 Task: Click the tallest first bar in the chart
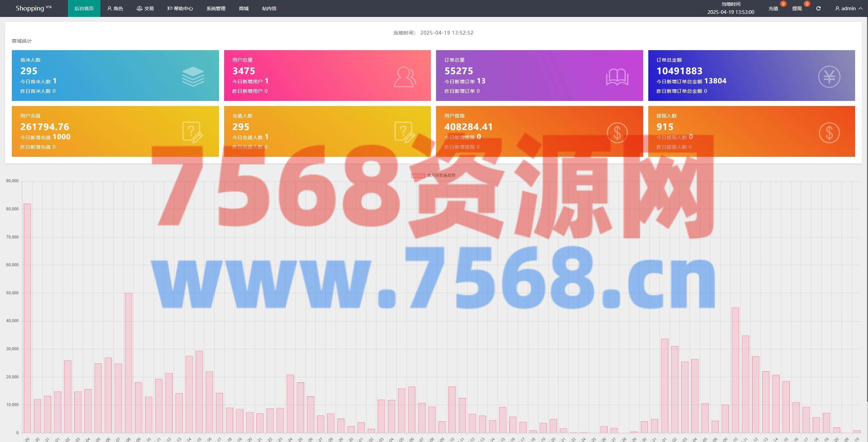click(27, 318)
